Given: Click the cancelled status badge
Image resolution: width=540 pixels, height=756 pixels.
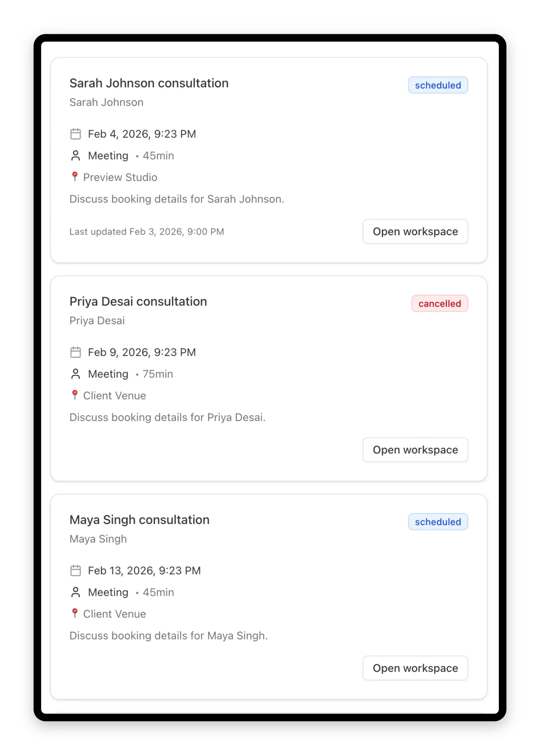Looking at the screenshot, I should 439,304.
